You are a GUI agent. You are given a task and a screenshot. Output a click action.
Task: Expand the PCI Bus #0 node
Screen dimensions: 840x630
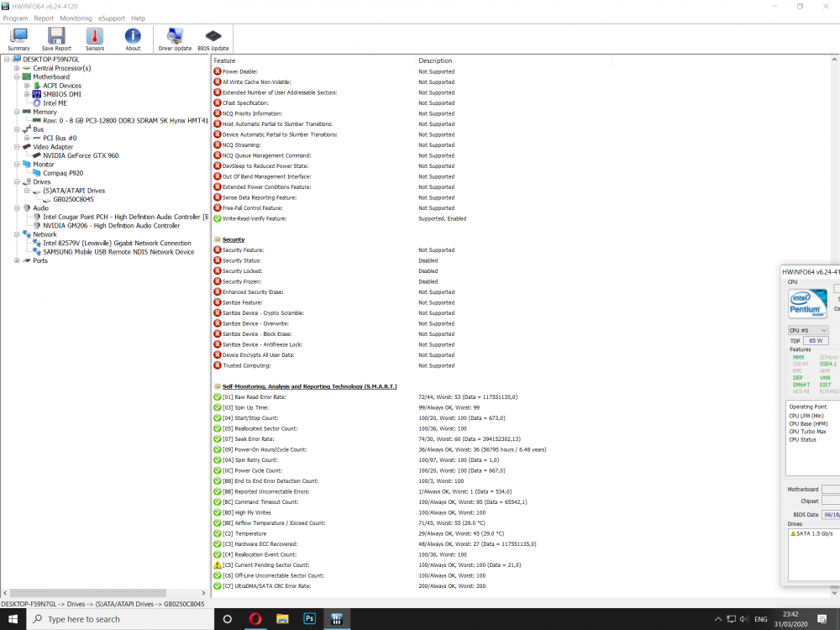point(27,139)
